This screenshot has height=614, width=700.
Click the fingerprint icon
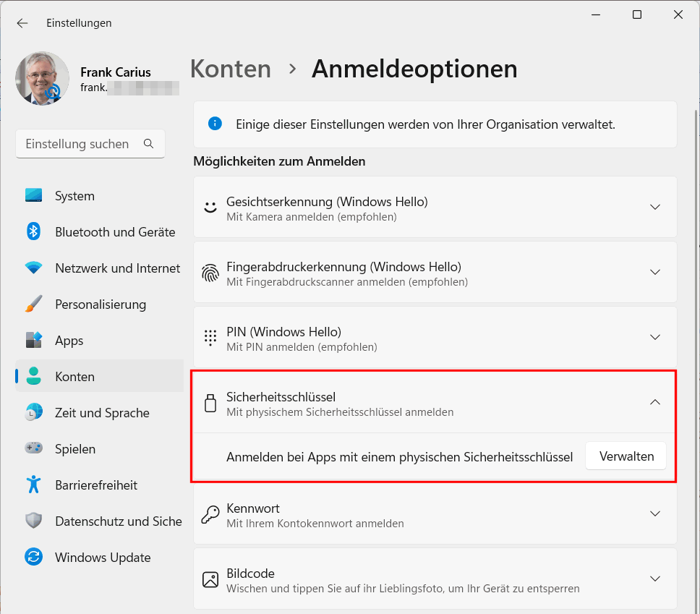(x=210, y=273)
